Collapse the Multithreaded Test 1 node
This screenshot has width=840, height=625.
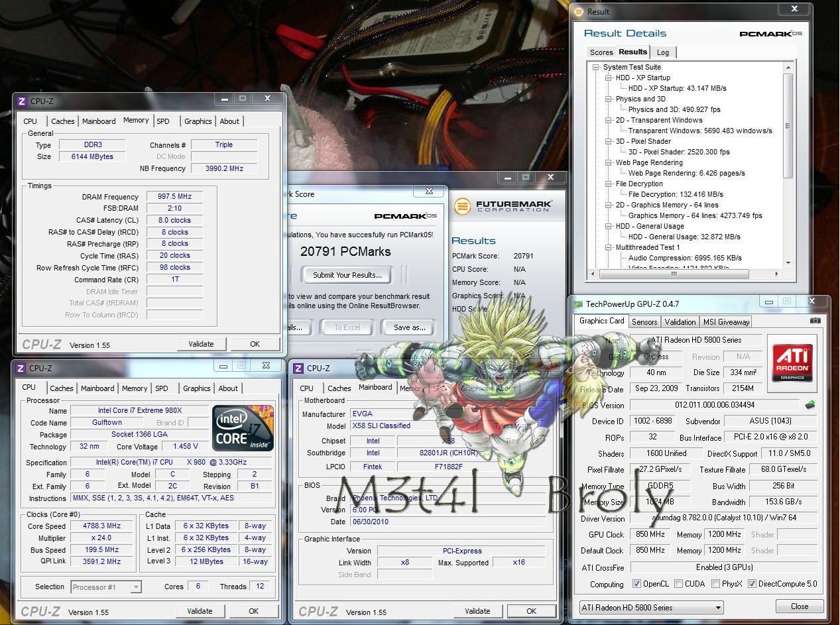tap(609, 247)
